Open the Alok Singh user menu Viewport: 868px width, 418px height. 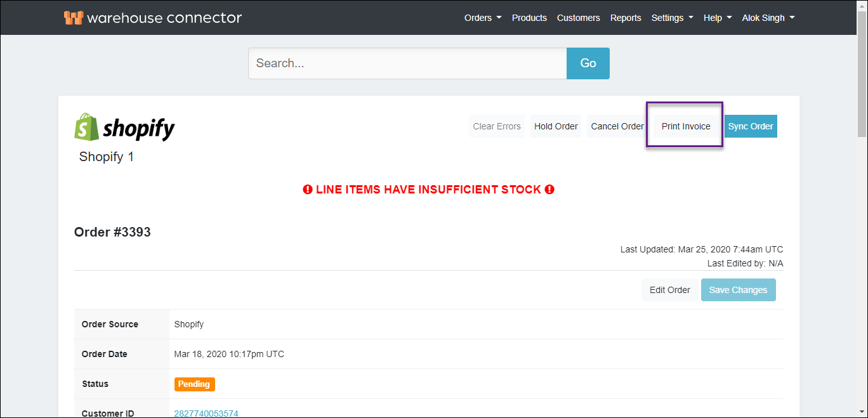click(x=768, y=18)
